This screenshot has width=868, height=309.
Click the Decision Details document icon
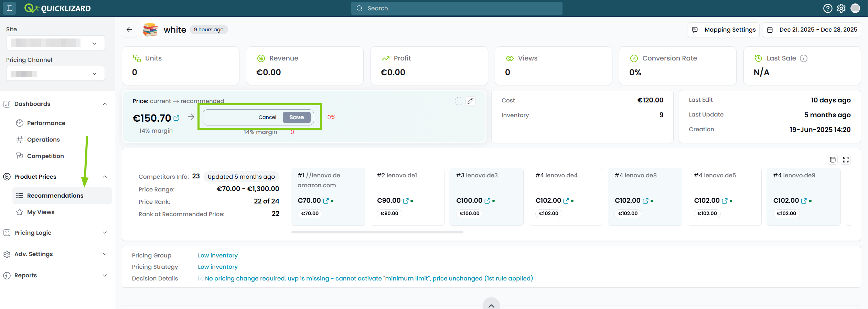201,278
